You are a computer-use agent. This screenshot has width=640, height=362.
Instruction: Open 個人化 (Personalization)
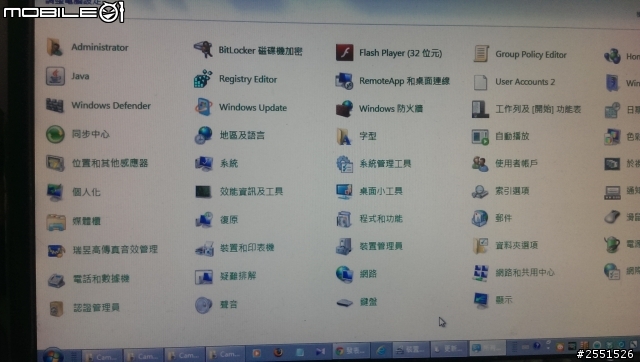(73, 192)
